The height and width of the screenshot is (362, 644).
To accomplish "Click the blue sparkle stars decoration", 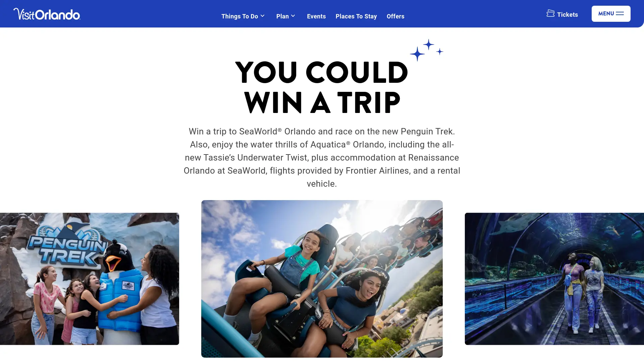I will point(426,50).
